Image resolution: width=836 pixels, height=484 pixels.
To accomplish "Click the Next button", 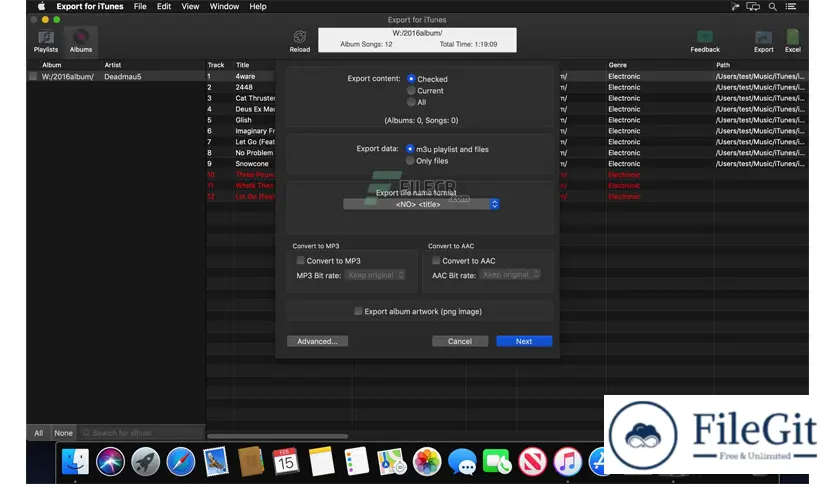I will tap(524, 341).
